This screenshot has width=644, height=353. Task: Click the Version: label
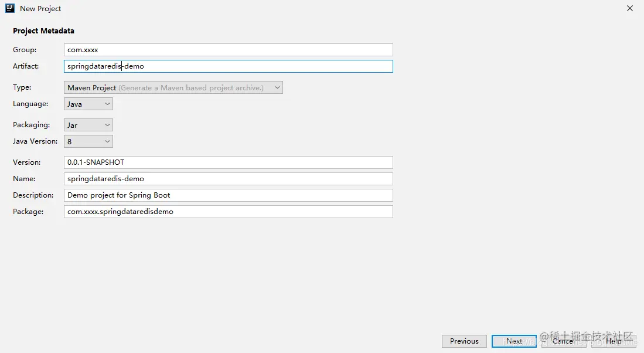[x=27, y=162]
